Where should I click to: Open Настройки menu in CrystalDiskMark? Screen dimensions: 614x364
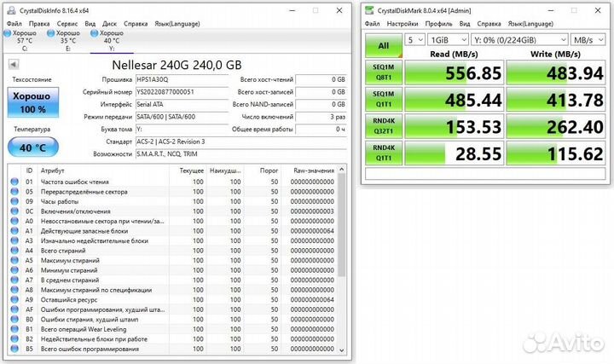tap(403, 24)
